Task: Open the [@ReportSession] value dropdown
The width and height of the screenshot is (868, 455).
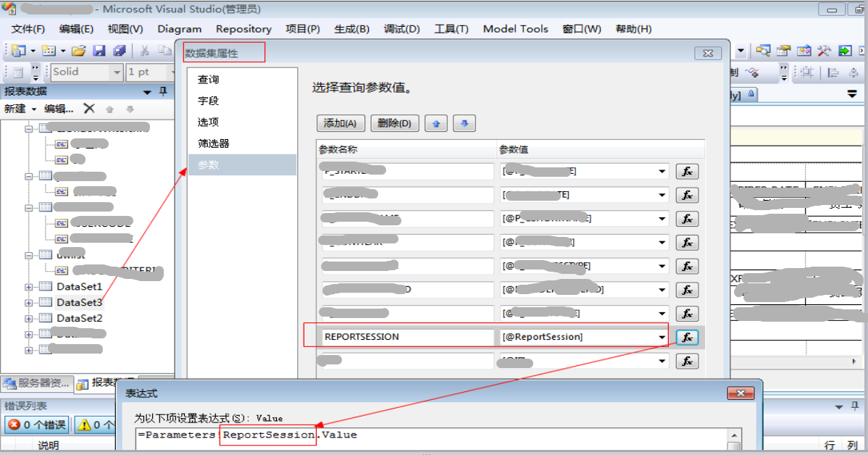Action: [x=662, y=337]
